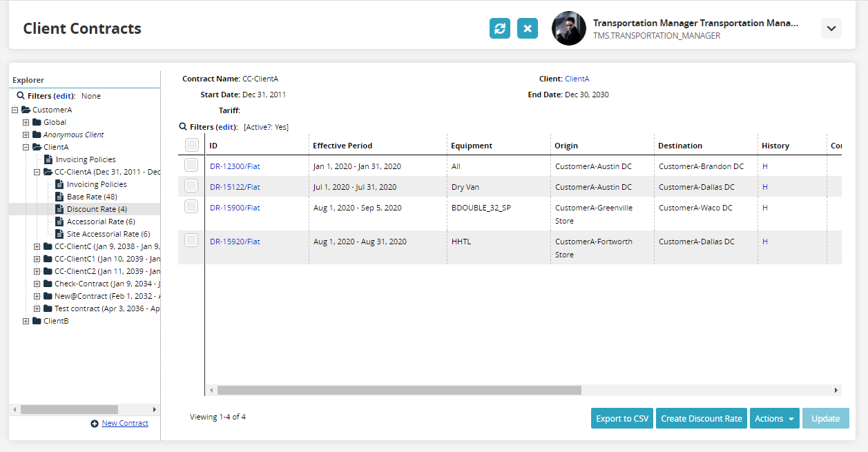
Task: Expand the New@Contract node
Action: click(x=37, y=296)
